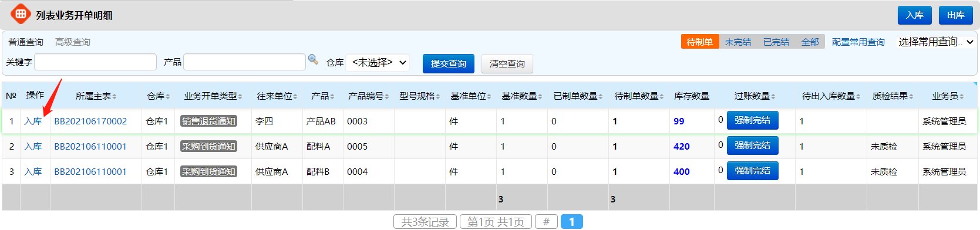Click 入库 link in the 配料A row
The image size is (980, 230).
point(33,147)
